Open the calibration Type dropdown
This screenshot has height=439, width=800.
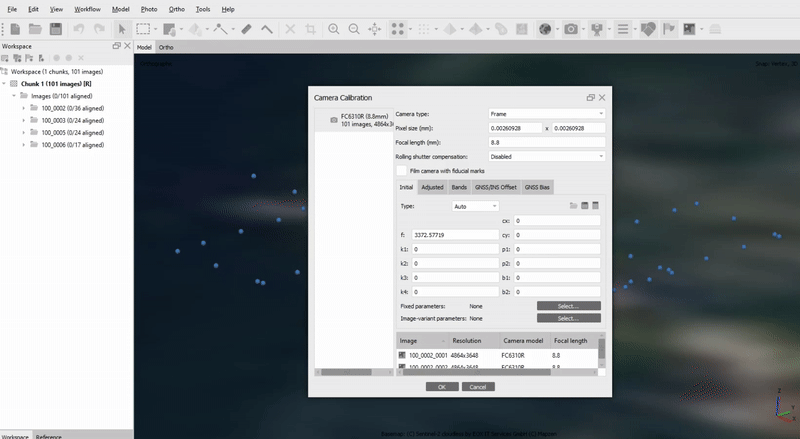[474, 206]
